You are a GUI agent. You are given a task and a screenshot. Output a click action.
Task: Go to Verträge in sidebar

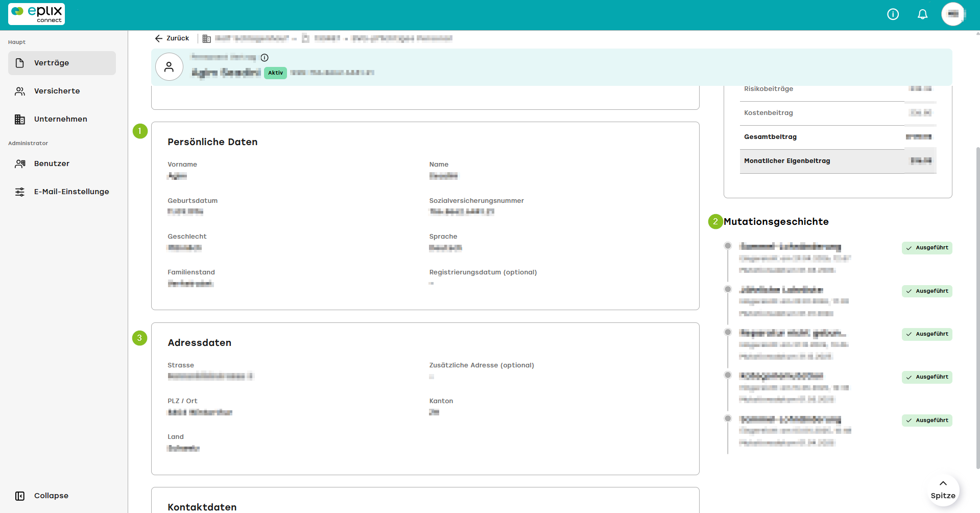point(62,63)
